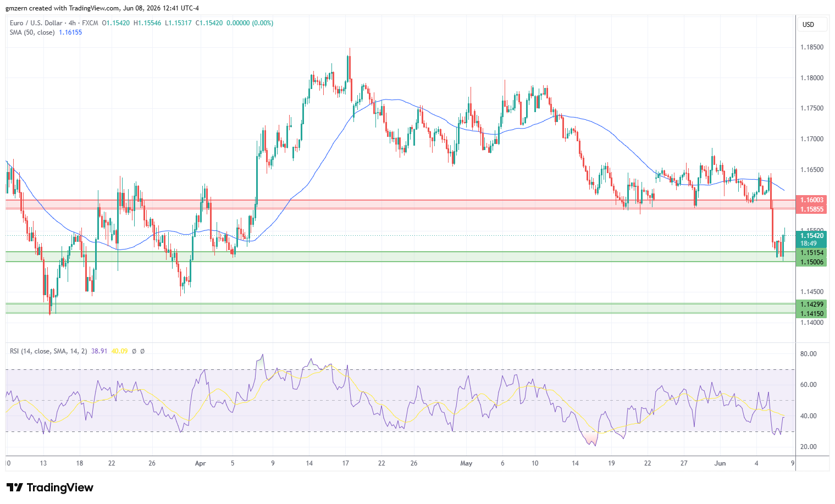The image size is (835, 504).
Task: Click the green 1.15006 price label
Action: [811, 262]
